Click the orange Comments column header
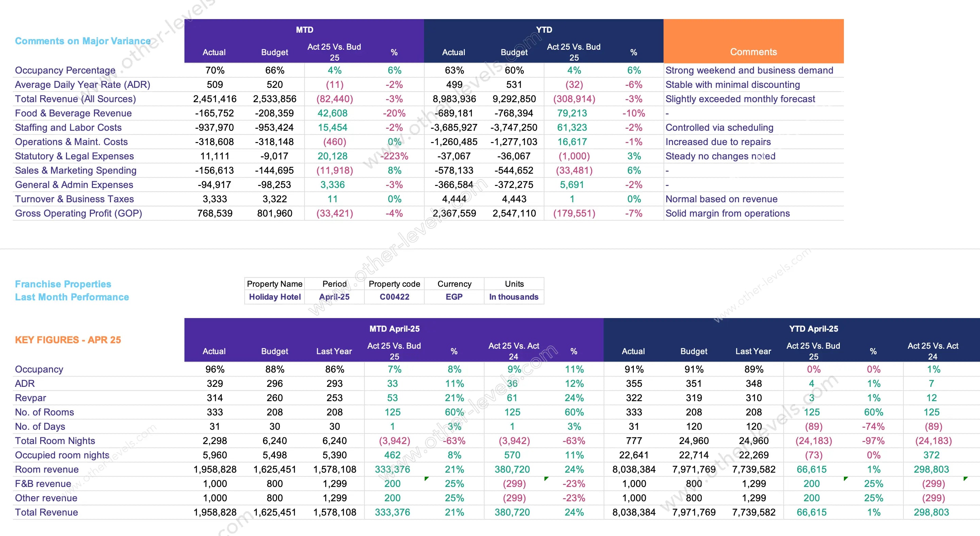The image size is (980, 536). [x=753, y=52]
